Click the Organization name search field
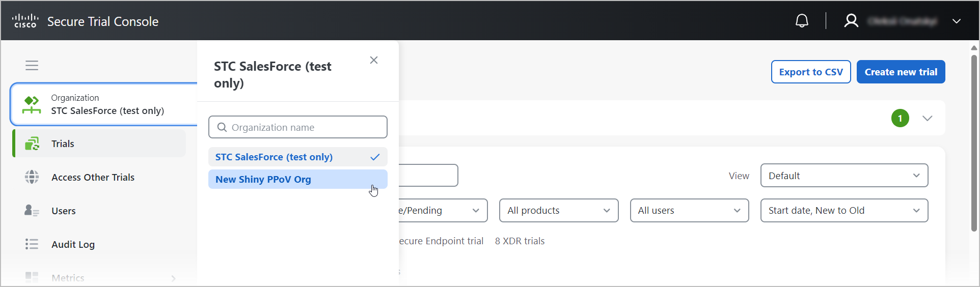The width and height of the screenshot is (980, 287). (298, 127)
